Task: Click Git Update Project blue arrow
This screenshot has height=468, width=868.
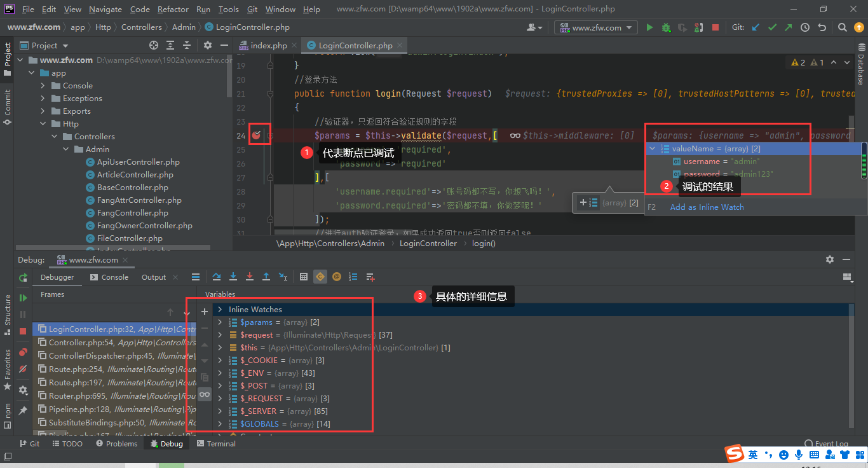Action: 756,27
